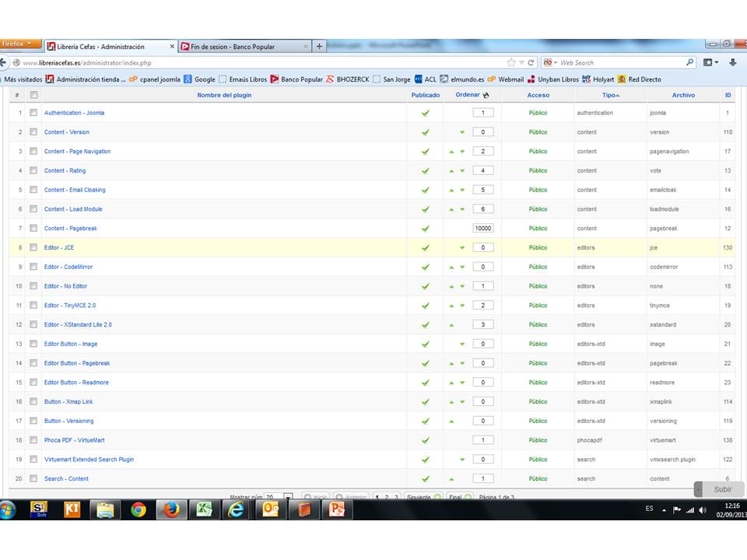Check the Editor Button - Readmore checkbox
This screenshot has width=747, height=560.
(x=33, y=383)
